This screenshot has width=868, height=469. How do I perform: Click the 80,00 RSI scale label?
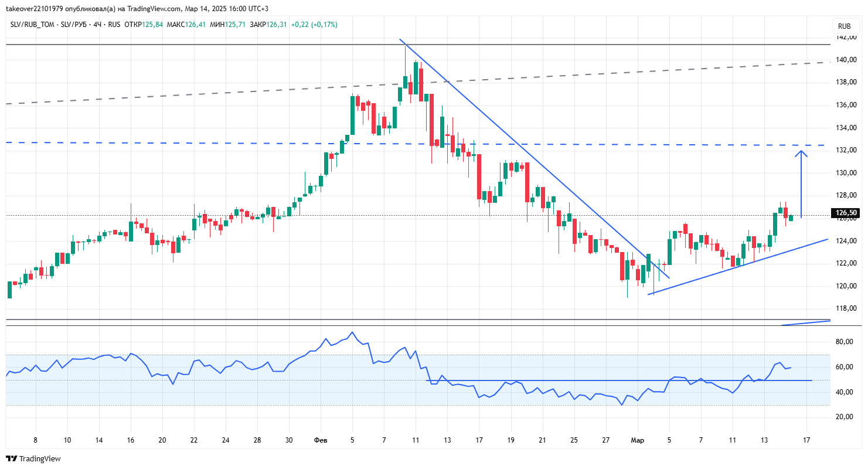[x=844, y=342]
